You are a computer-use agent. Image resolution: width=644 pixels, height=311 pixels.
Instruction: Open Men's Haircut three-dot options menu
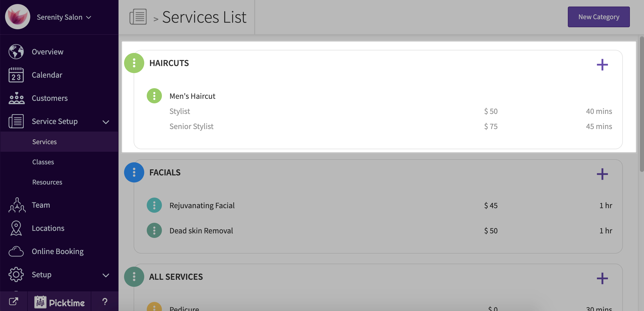coord(154,96)
